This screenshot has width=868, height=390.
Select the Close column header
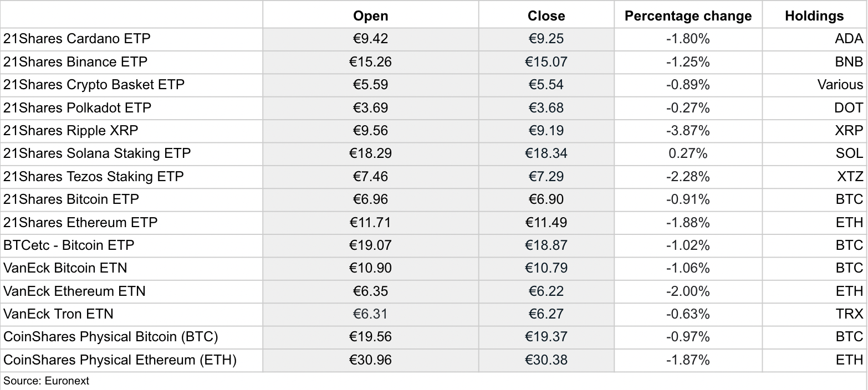pos(547,16)
